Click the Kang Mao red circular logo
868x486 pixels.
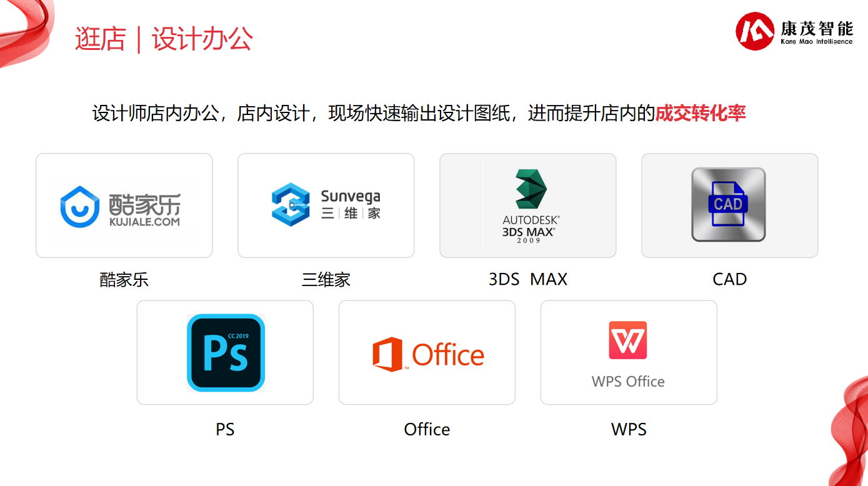(x=755, y=31)
